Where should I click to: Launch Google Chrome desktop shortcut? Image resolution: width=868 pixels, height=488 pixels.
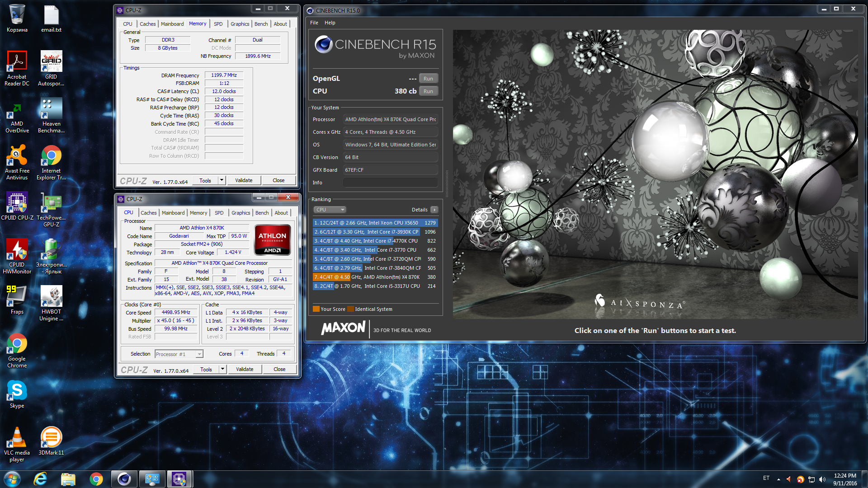coord(17,351)
